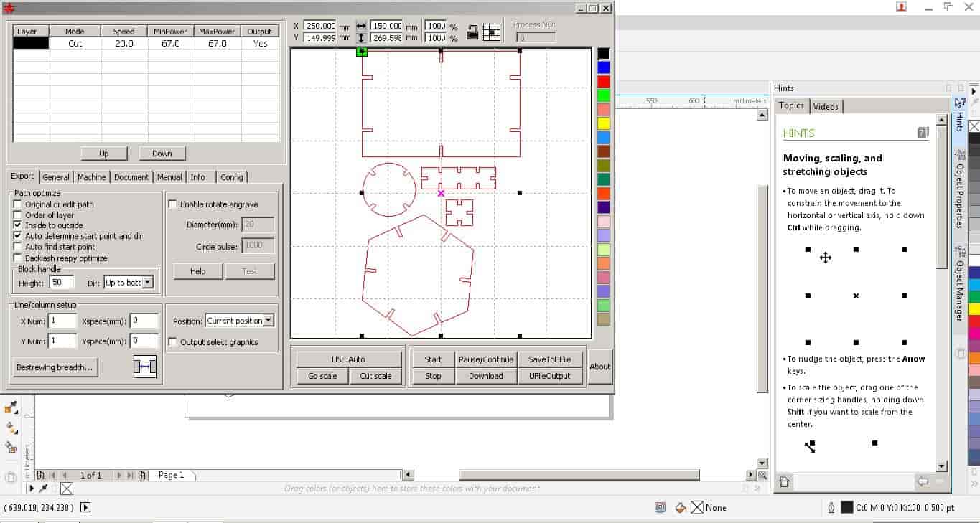Click the green start point marker in preview
The width and height of the screenshot is (980, 523).
tap(362, 51)
